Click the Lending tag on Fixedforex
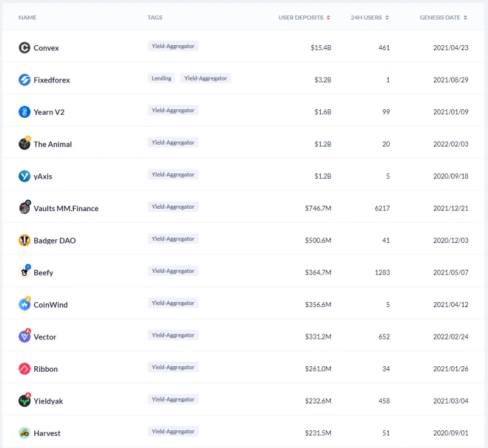This screenshot has height=448, width=488. pyautogui.click(x=161, y=78)
